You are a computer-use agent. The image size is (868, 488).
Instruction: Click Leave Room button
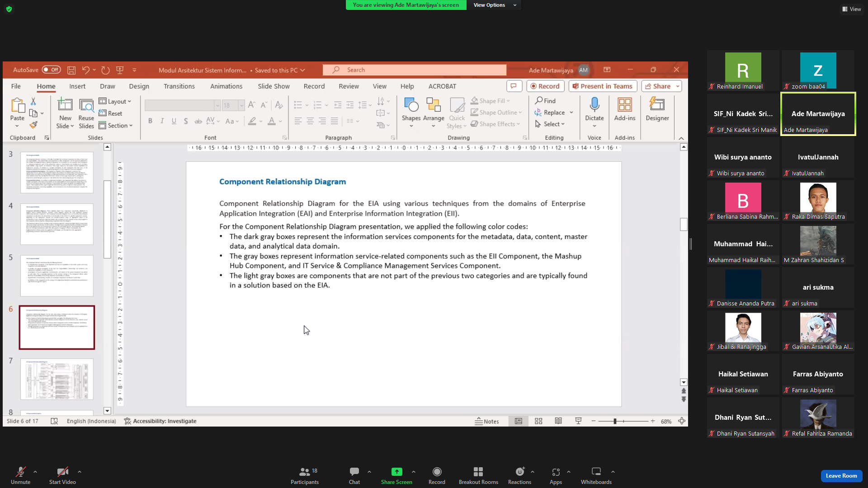pyautogui.click(x=841, y=475)
